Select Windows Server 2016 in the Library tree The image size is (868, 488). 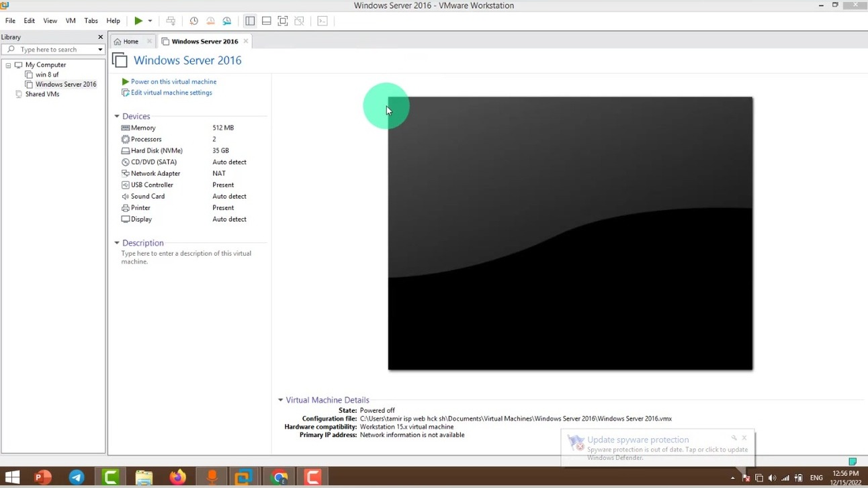coord(66,85)
